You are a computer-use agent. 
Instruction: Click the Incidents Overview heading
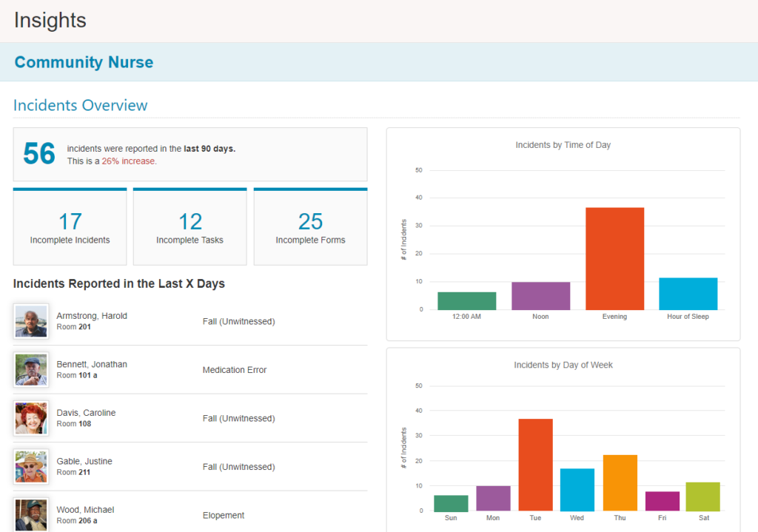(80, 106)
